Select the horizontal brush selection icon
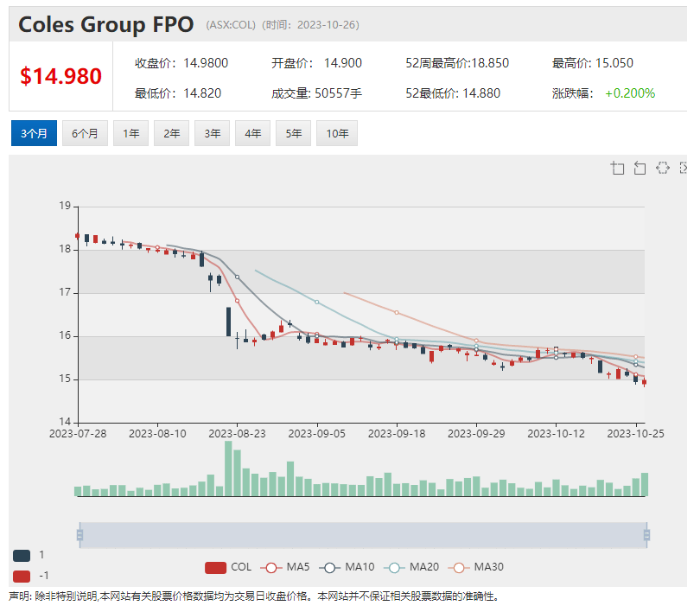700x612 pixels. [662, 168]
